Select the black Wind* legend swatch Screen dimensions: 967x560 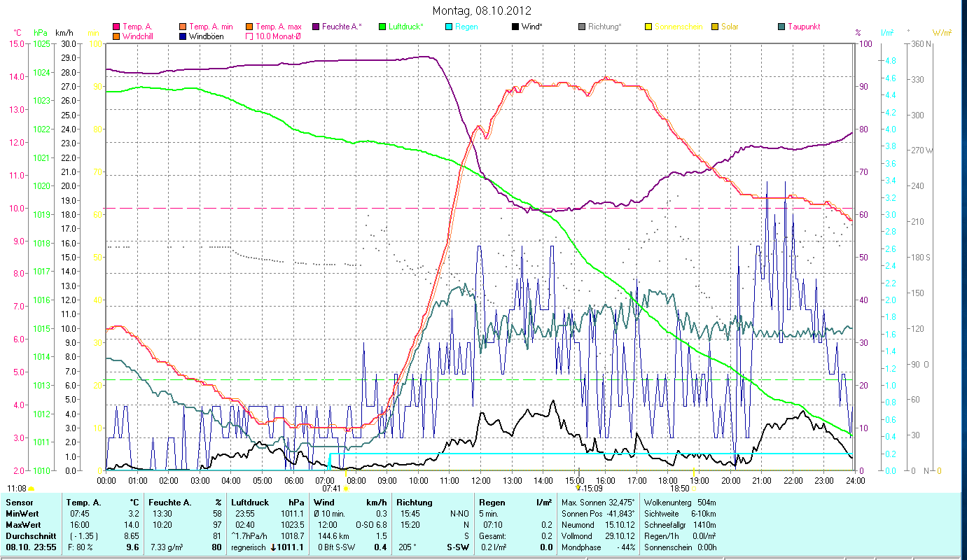coord(515,27)
